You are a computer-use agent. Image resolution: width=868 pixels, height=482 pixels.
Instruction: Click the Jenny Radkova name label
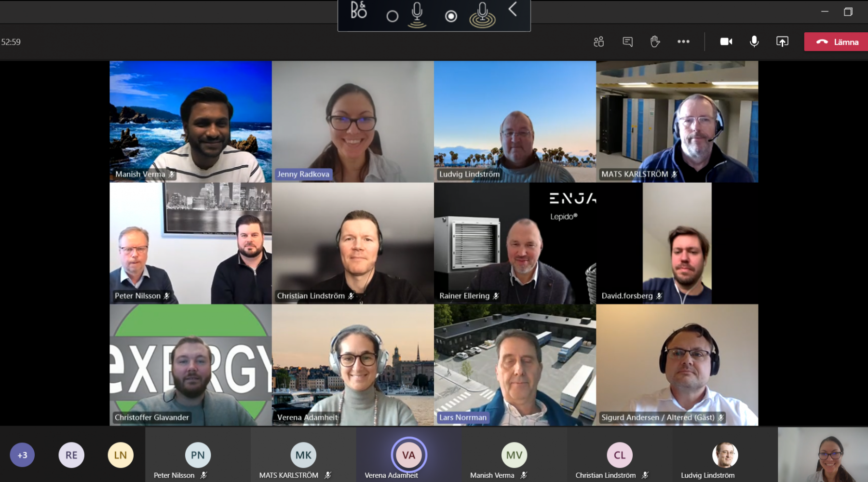(303, 174)
